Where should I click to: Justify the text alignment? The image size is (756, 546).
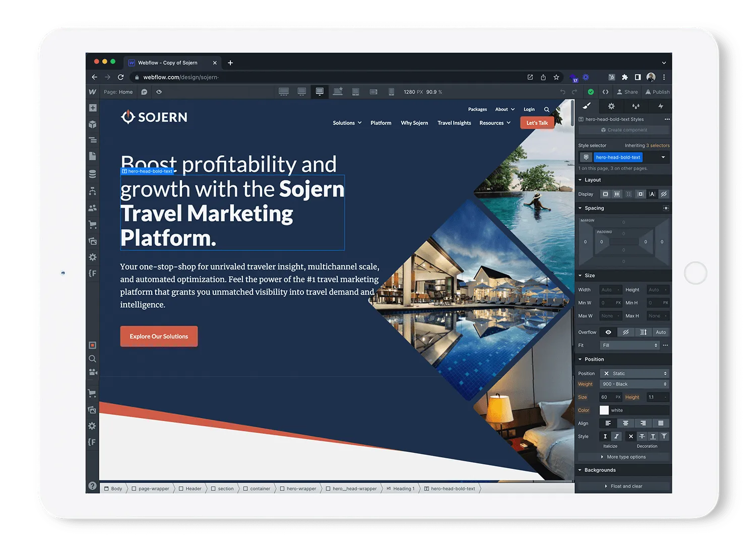[x=661, y=423]
